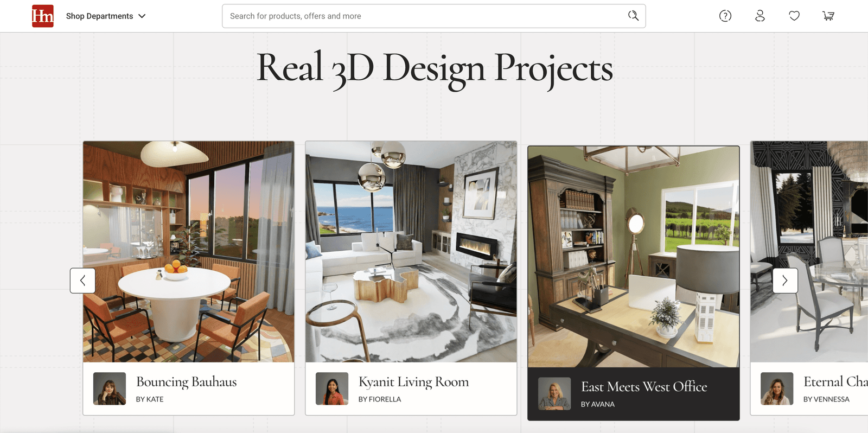
Task: Click the magnifying glass search icon
Action: [633, 16]
